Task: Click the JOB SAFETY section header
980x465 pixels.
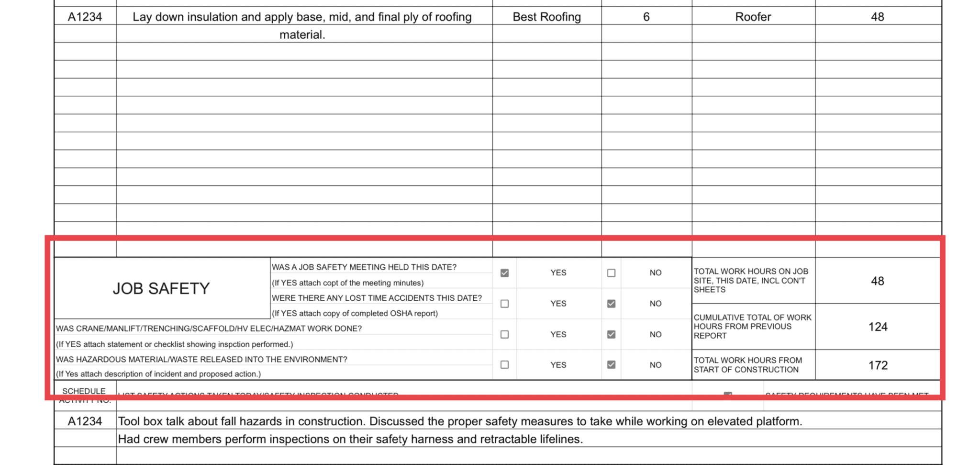Action: [161, 288]
